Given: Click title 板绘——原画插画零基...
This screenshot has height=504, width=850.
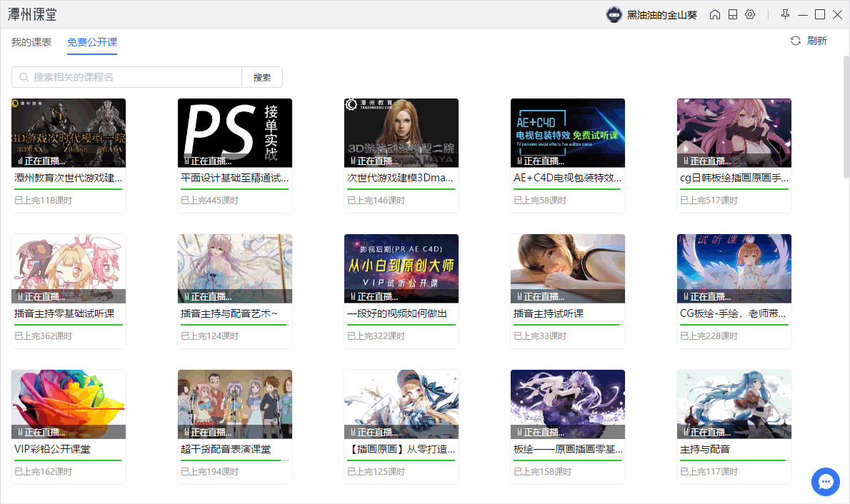Looking at the screenshot, I should pos(568,449).
